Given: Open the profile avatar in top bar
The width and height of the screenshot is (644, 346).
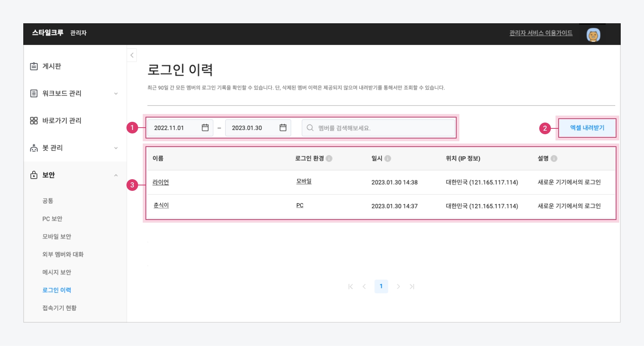Looking at the screenshot, I should point(593,35).
